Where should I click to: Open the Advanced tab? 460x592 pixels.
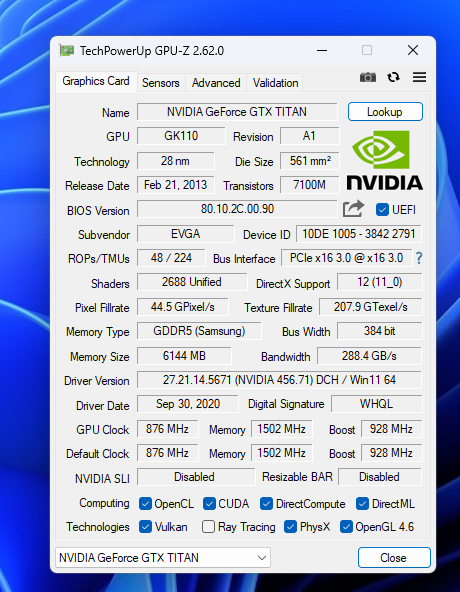pos(216,83)
